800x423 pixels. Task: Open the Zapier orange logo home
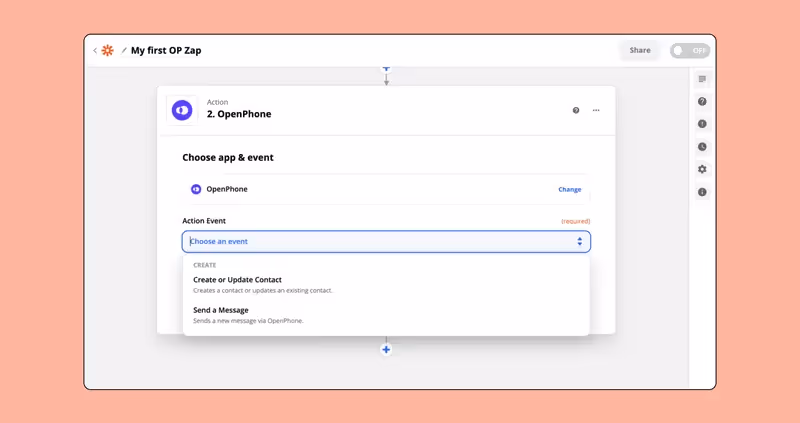click(x=108, y=51)
